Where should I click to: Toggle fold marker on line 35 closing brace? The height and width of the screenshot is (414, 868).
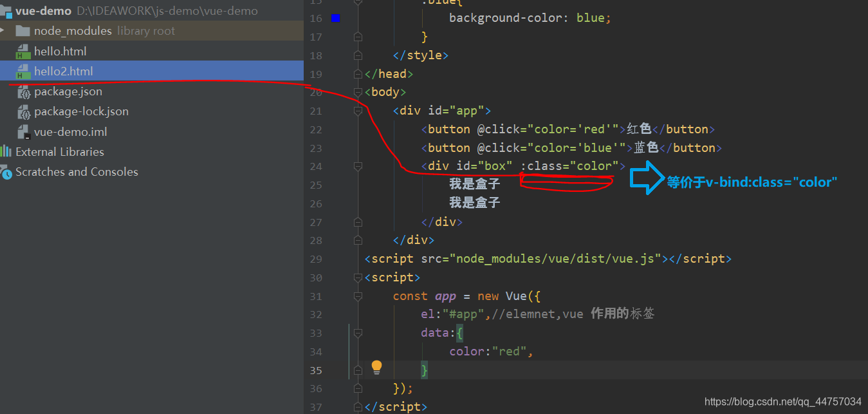(358, 370)
